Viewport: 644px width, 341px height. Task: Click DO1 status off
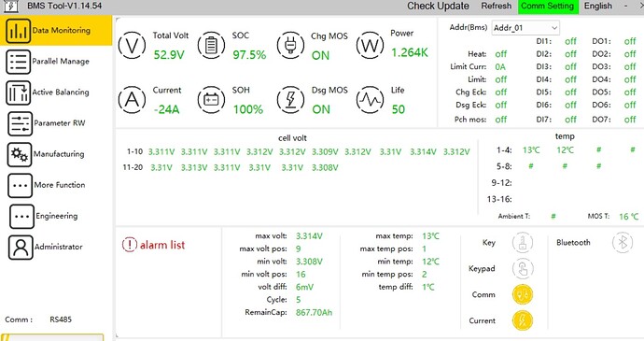(x=630, y=41)
